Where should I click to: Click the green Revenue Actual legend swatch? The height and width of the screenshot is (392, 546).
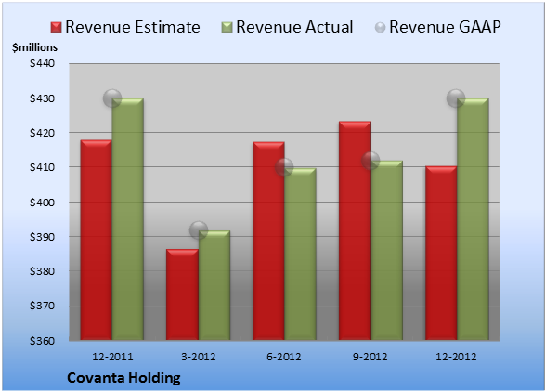pyautogui.click(x=227, y=28)
